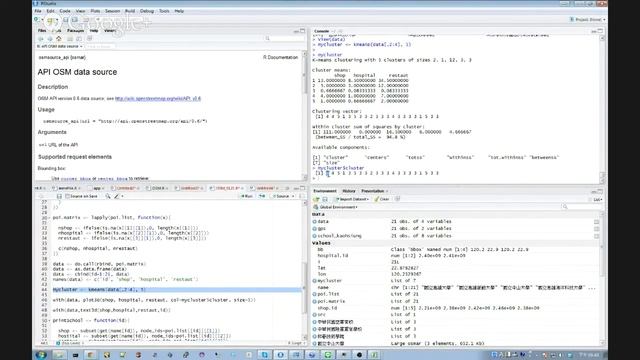Viewport: 640px width, 360px height.
Task: View the data table grid icon
Action: pyautogui.click(x=596, y=222)
